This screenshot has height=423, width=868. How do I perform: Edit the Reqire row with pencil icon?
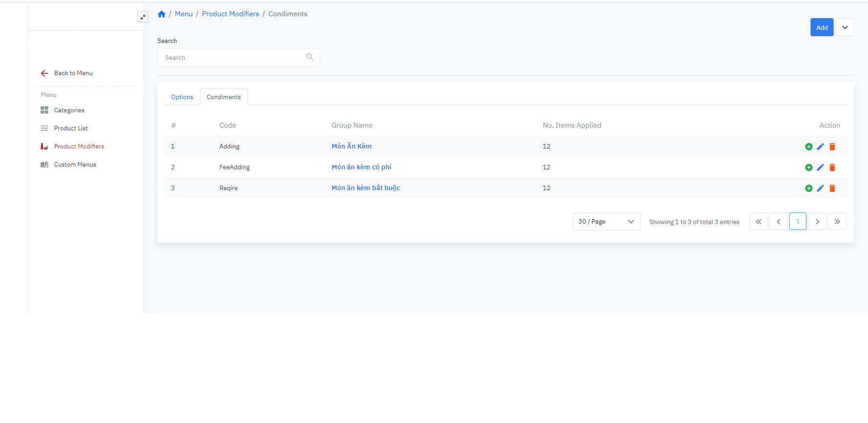point(820,188)
